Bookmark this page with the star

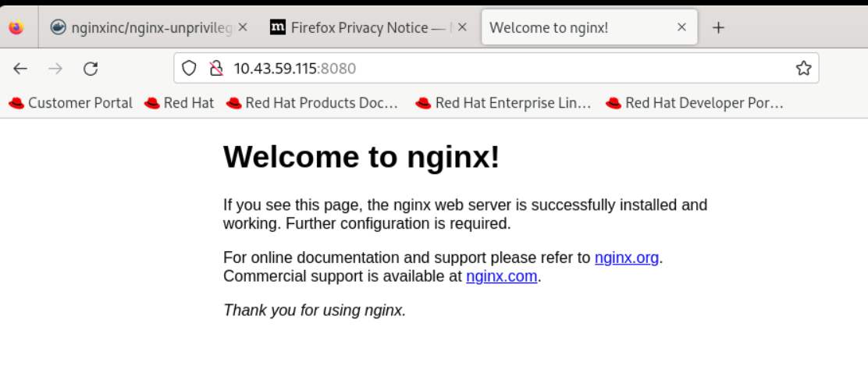pos(803,69)
